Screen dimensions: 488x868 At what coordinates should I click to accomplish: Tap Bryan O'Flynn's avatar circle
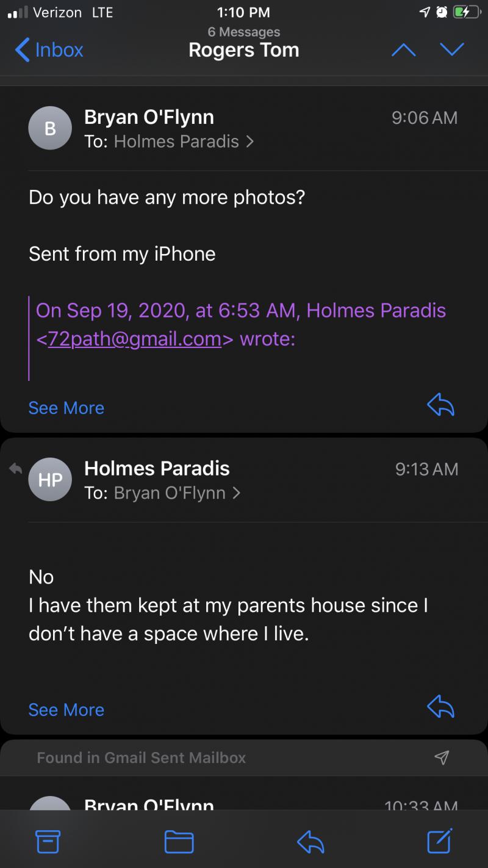(x=50, y=128)
